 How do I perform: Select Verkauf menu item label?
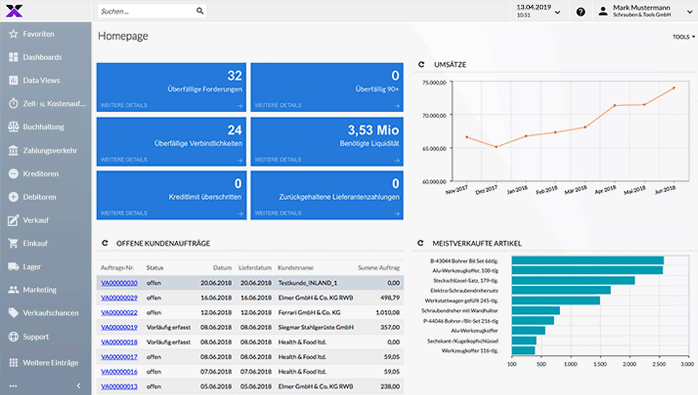pos(36,220)
